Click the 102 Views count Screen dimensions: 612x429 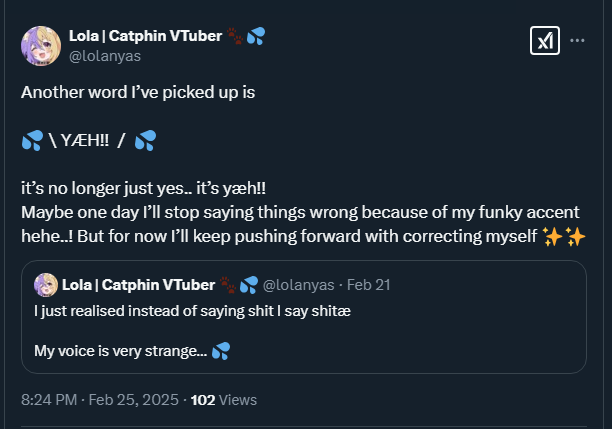pos(223,399)
